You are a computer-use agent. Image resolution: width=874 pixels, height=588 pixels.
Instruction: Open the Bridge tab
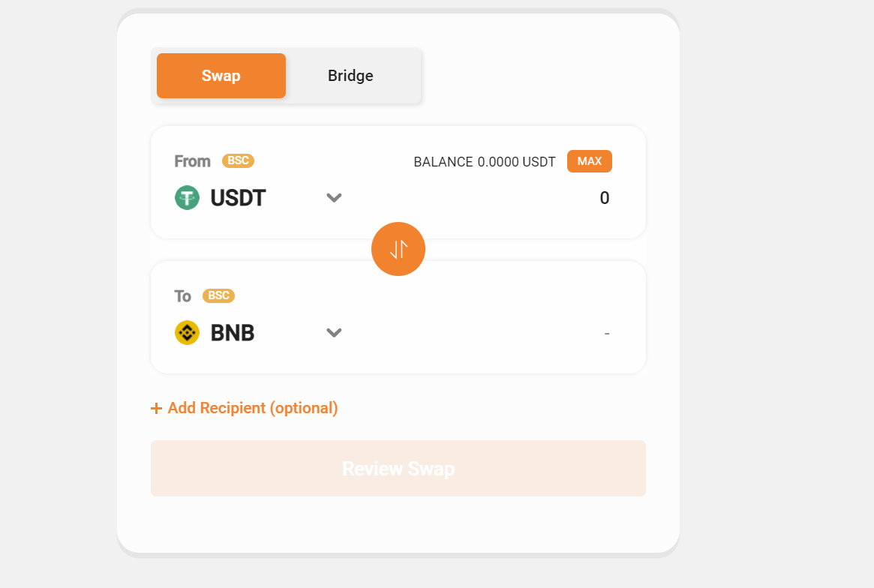tap(350, 76)
